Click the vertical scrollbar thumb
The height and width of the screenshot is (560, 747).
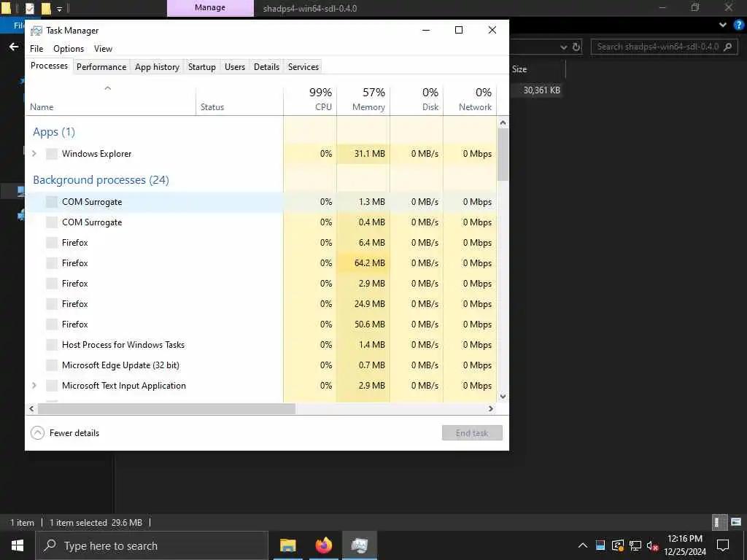click(x=503, y=155)
